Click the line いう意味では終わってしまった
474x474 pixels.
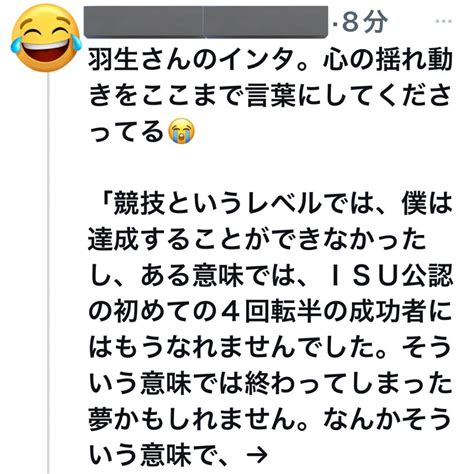click(270, 383)
